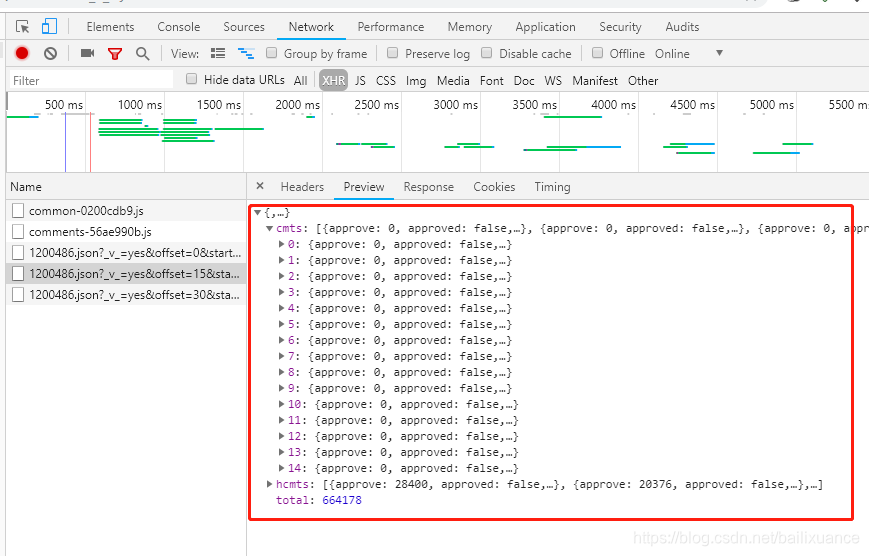Tick checkbox beside the offset=30 request

[x=18, y=295]
